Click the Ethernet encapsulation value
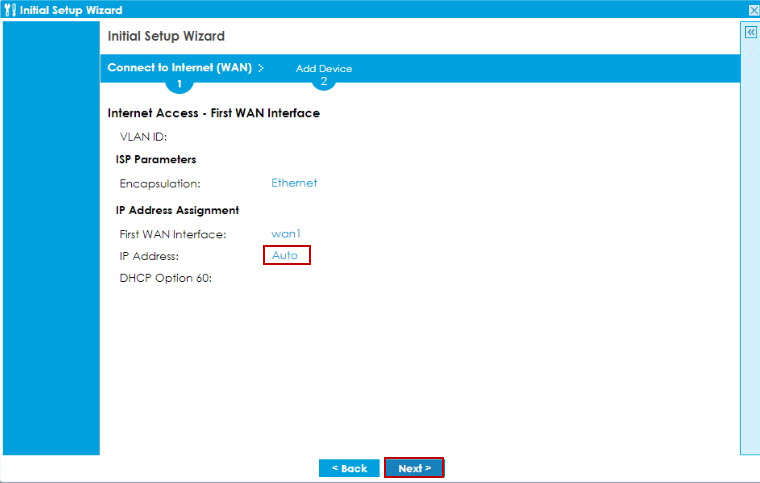This screenshot has height=483, width=760. click(x=294, y=183)
